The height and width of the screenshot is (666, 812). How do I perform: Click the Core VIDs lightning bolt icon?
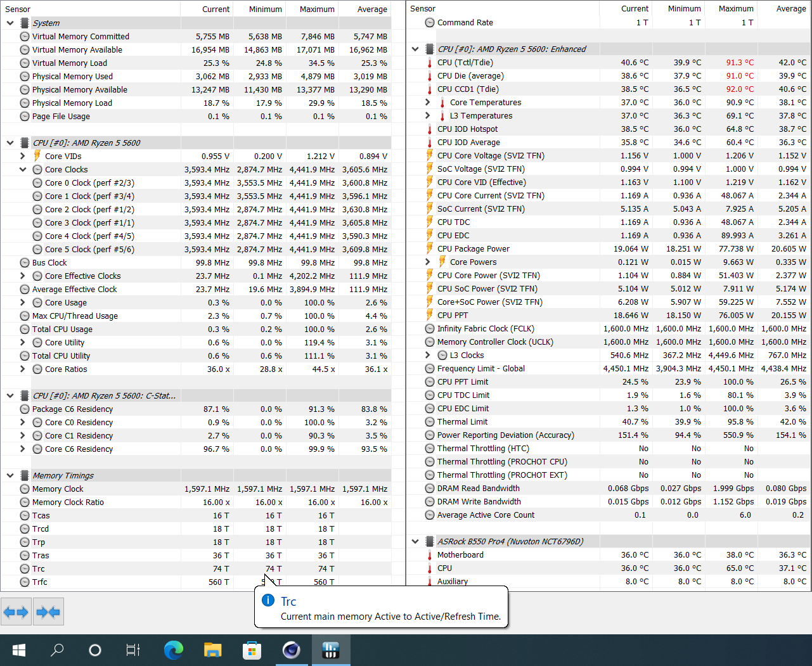37,156
